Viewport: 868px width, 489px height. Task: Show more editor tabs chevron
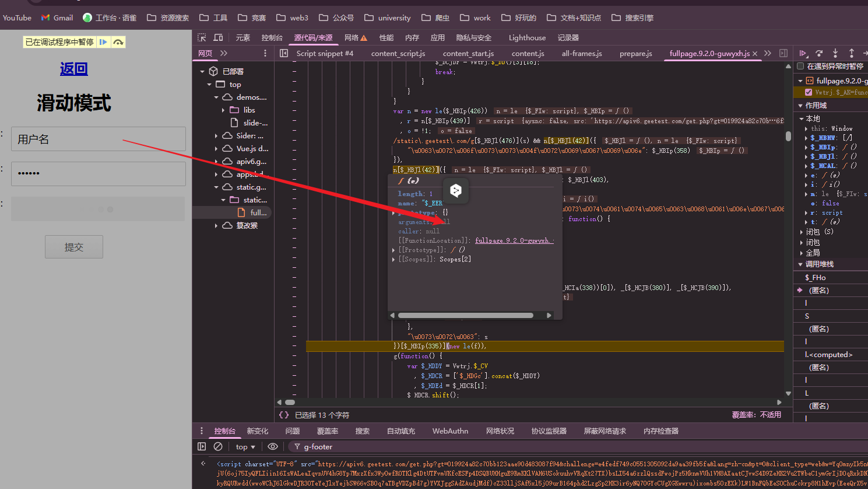click(x=768, y=53)
